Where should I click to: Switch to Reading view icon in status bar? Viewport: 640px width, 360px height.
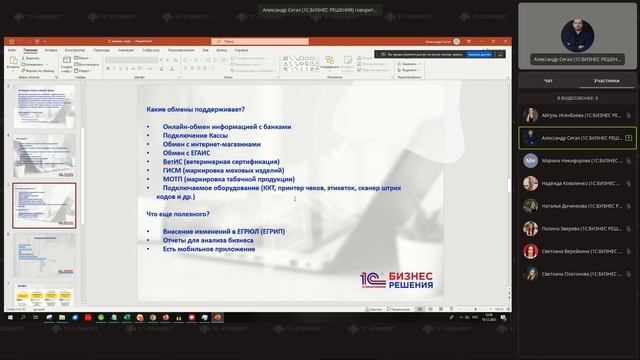coord(441,309)
